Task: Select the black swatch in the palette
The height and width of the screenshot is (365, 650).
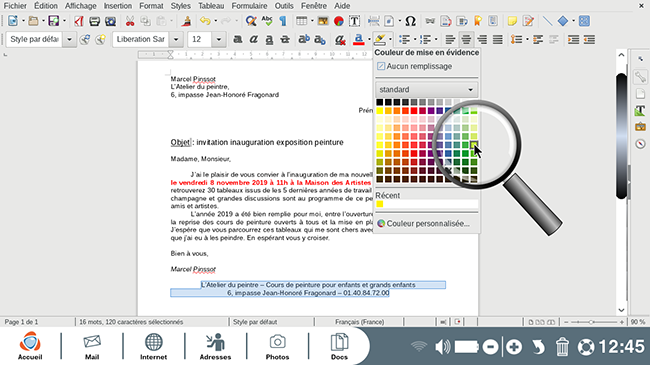Action: [380, 102]
